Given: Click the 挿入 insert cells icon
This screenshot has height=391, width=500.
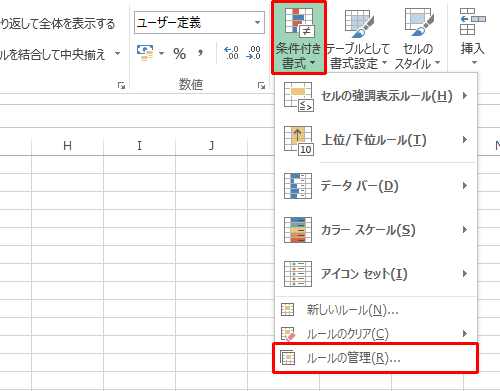Looking at the screenshot, I should pos(472,21).
